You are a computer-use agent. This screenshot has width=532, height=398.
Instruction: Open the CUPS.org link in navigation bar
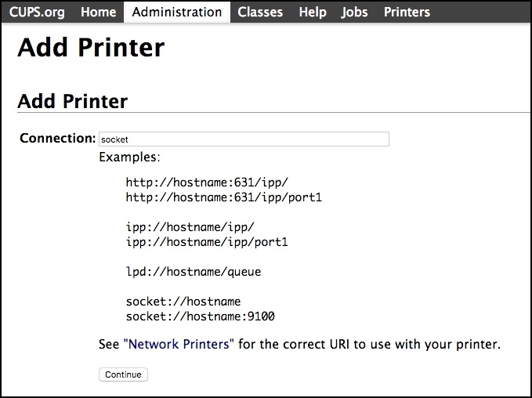[x=37, y=12]
